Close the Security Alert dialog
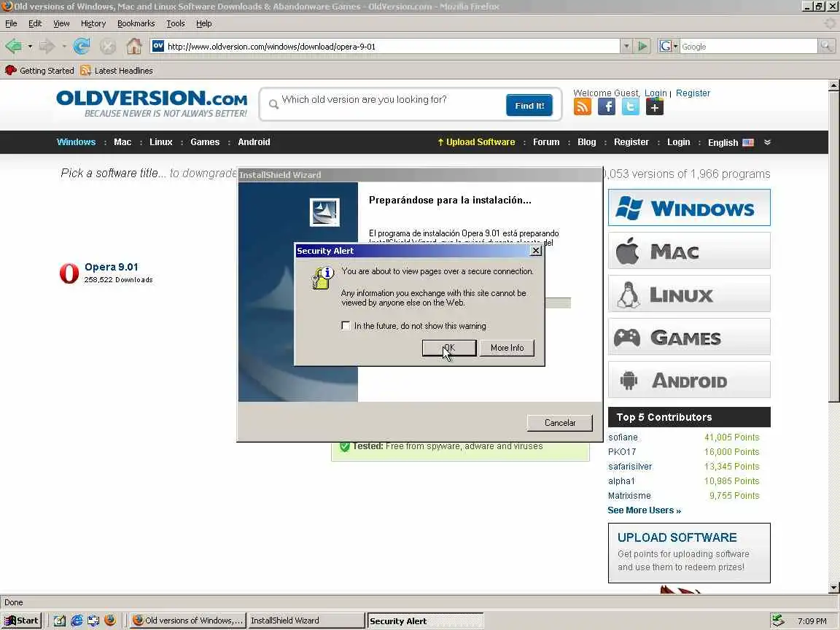Screen dimensions: 840x630 536,251
